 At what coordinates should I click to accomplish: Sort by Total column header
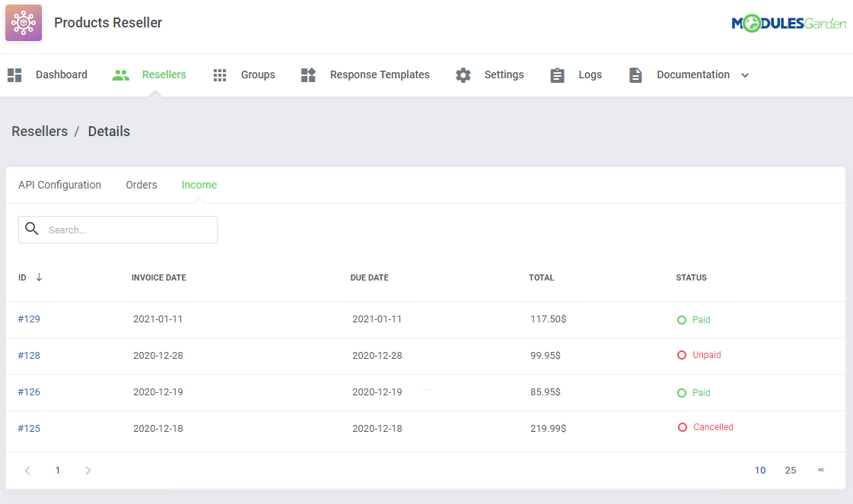point(541,277)
